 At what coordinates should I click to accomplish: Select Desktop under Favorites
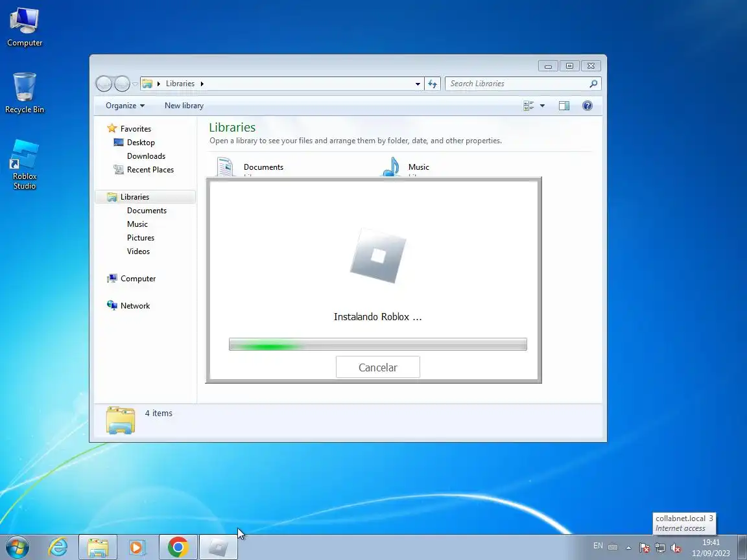[x=141, y=143]
